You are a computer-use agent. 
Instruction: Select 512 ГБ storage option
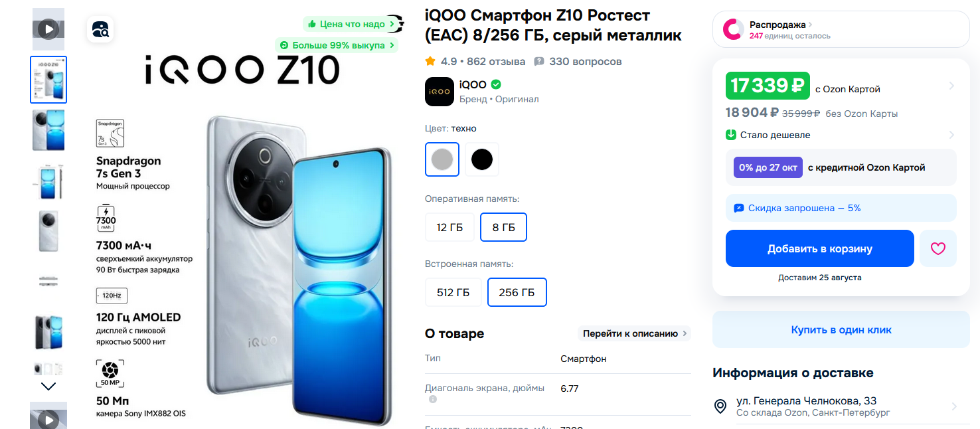click(x=453, y=292)
